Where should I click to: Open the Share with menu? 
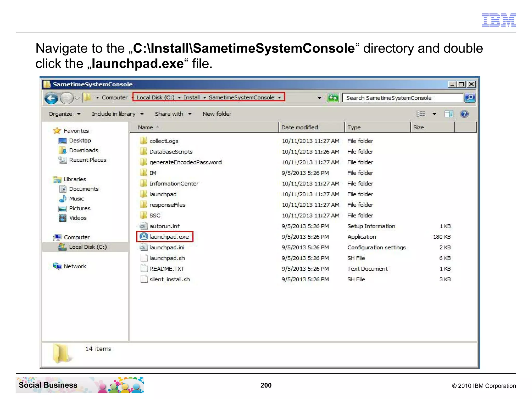pos(173,114)
